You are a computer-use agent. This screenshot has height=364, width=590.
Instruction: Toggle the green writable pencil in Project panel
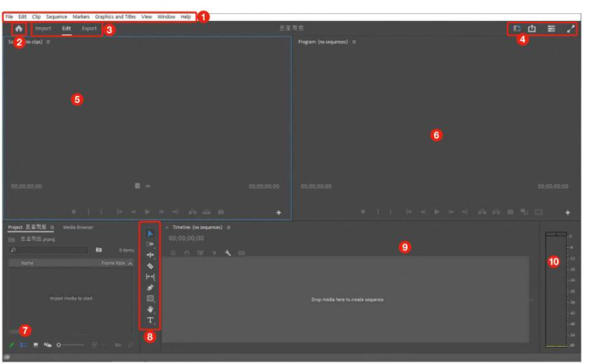click(x=12, y=345)
